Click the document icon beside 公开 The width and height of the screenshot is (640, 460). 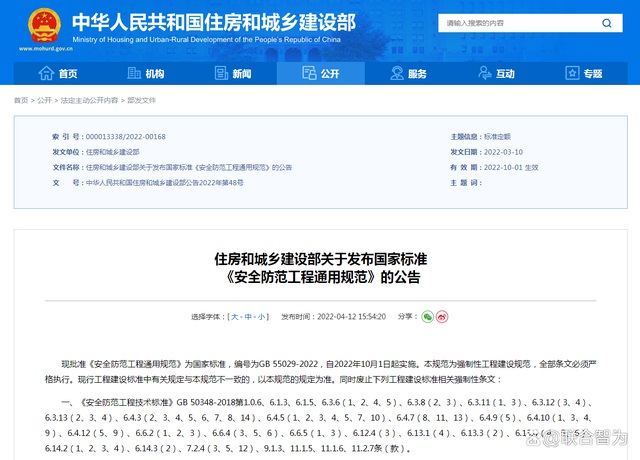click(x=309, y=73)
